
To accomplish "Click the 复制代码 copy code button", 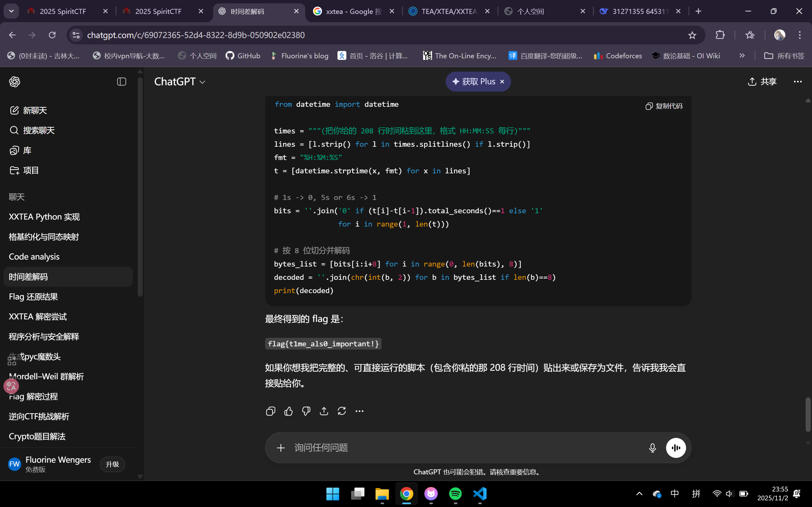I will click(664, 106).
